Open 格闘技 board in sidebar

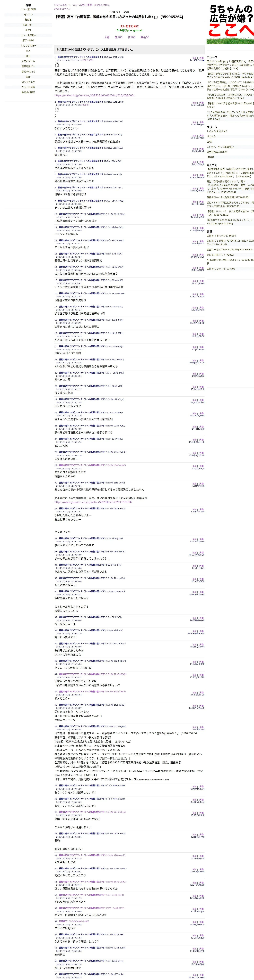(x=28, y=20)
